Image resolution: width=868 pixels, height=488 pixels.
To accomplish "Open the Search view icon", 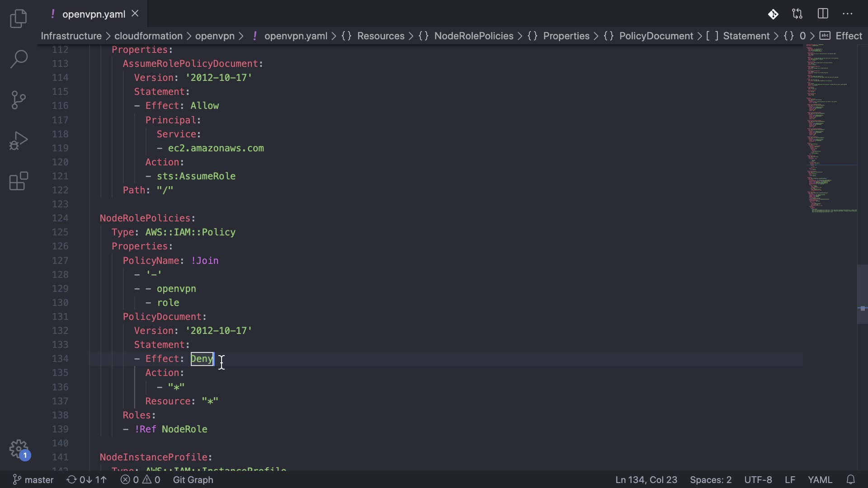I will [x=19, y=59].
